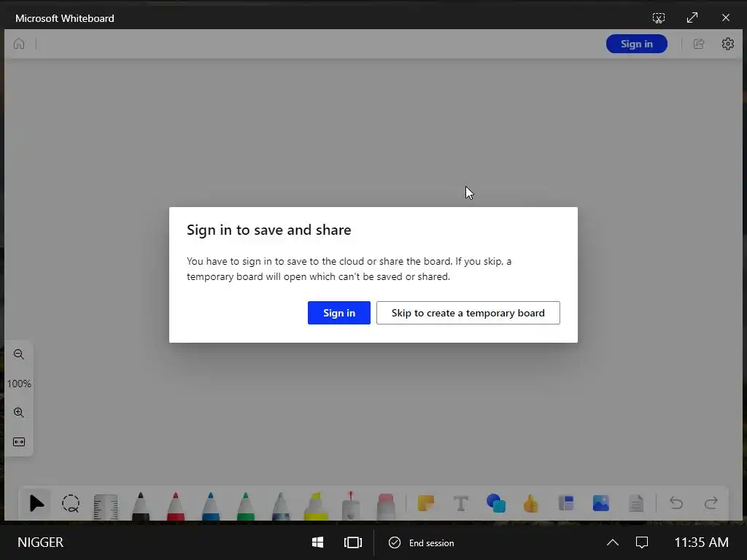Open the templates panel icon
This screenshot has width=747, height=560.
click(x=566, y=503)
